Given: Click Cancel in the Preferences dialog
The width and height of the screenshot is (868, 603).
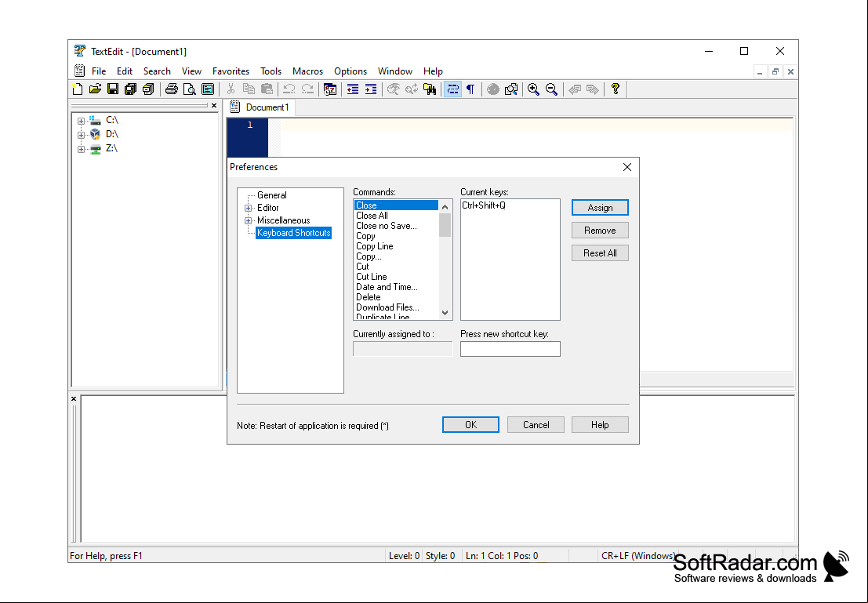Looking at the screenshot, I should [536, 425].
